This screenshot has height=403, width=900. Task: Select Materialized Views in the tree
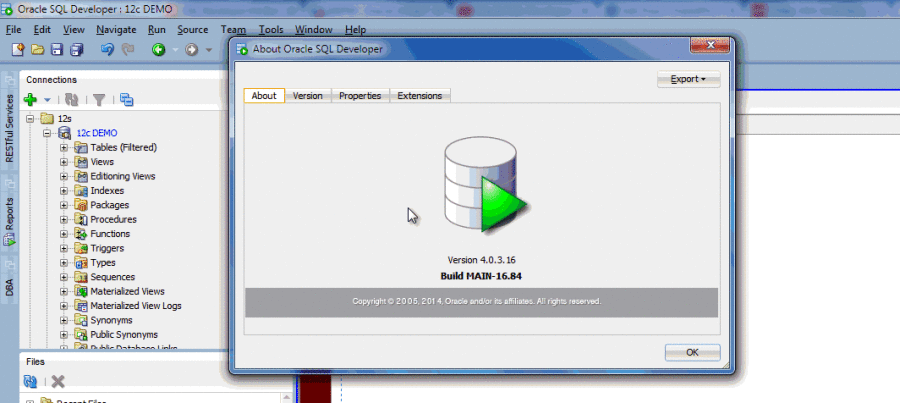click(x=127, y=291)
